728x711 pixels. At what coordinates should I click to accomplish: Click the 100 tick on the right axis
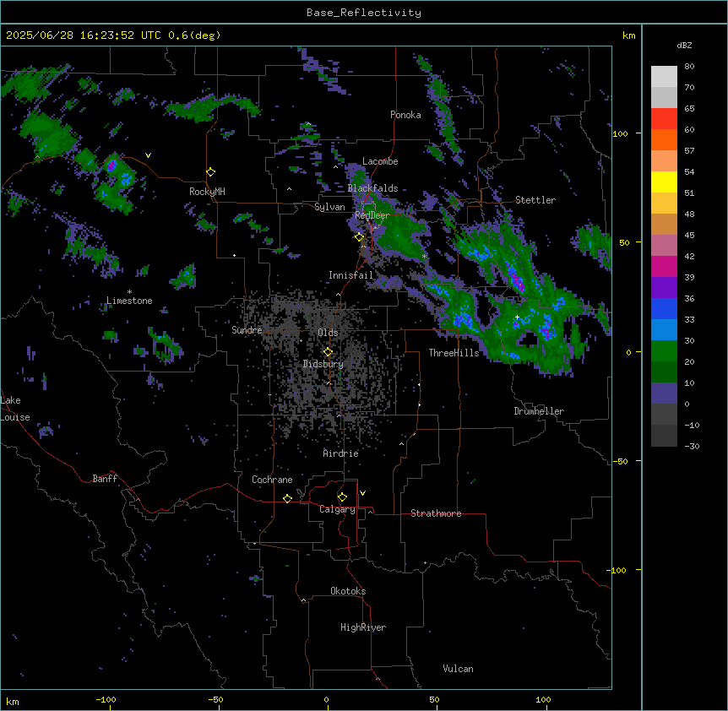[620, 133]
